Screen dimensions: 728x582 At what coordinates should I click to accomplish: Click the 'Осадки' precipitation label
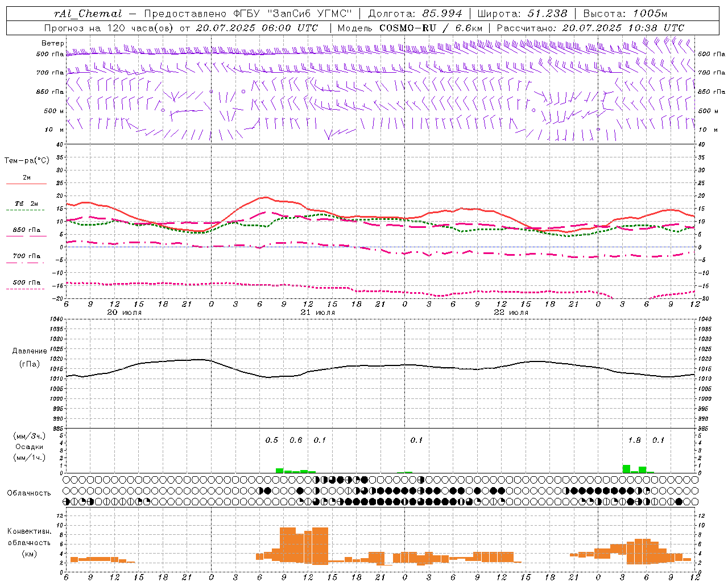point(29,447)
